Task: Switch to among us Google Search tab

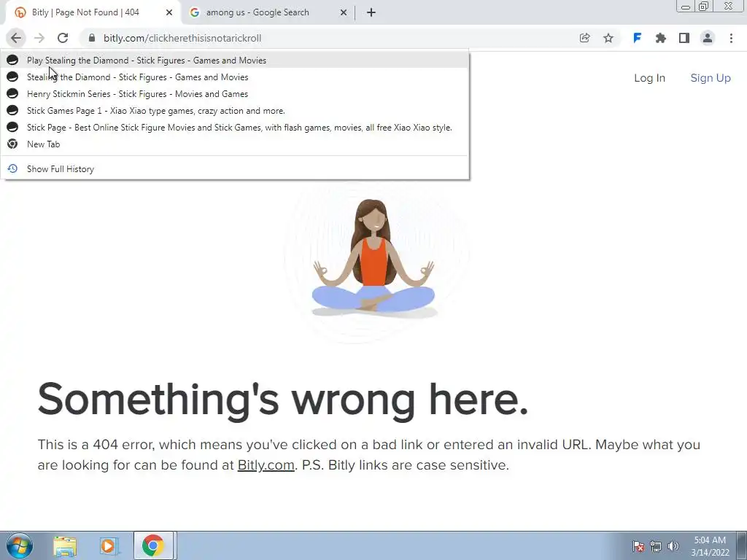Action: (x=268, y=12)
